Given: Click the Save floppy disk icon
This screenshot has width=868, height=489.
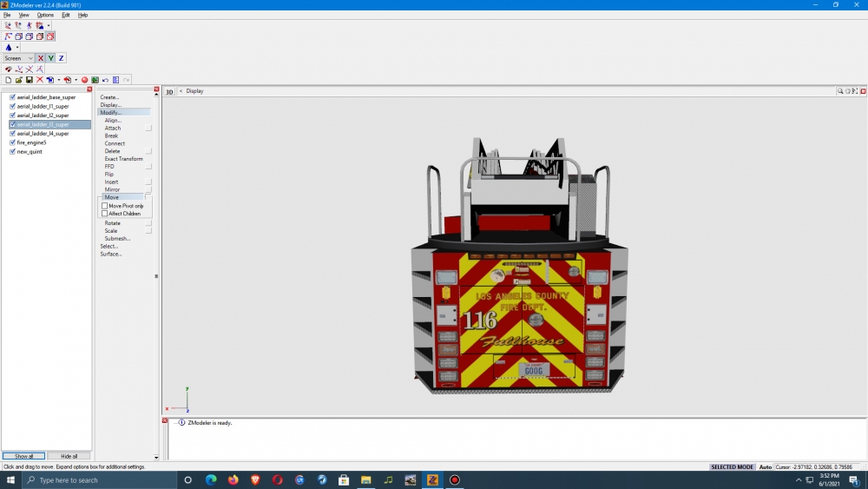Looking at the screenshot, I should [x=30, y=80].
